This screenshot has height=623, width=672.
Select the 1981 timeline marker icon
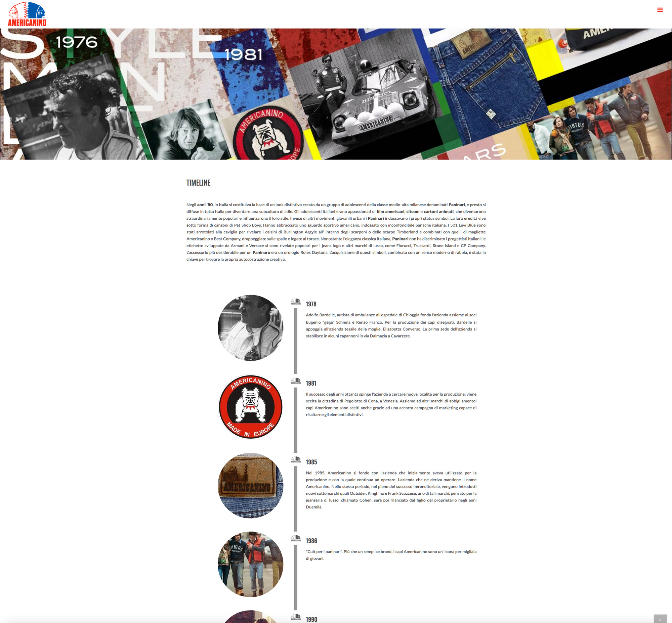click(x=296, y=381)
